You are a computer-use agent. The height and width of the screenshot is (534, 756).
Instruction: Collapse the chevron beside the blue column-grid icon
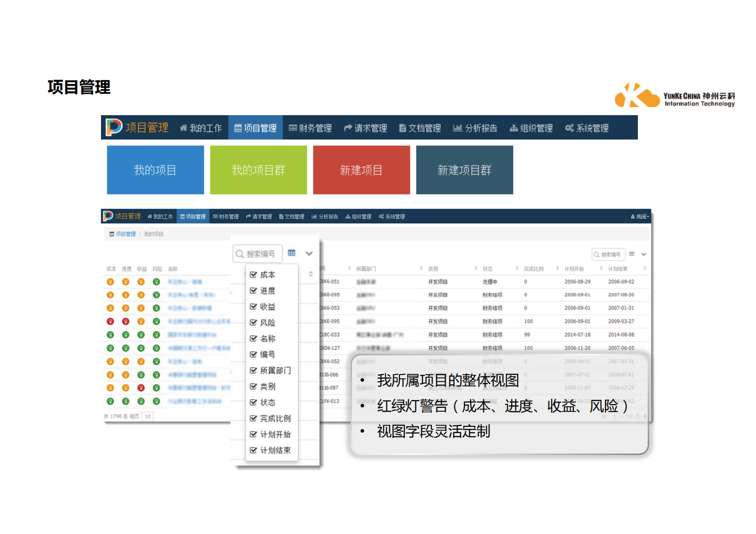309,254
